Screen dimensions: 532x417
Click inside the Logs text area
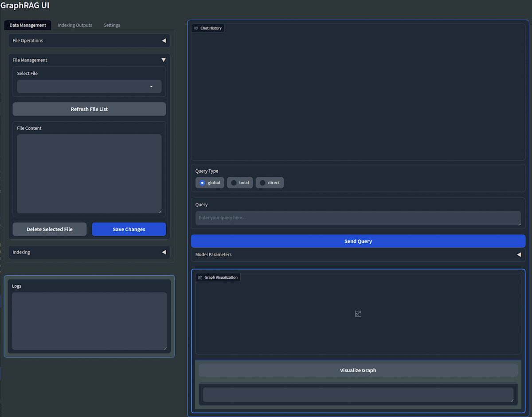[x=89, y=321]
